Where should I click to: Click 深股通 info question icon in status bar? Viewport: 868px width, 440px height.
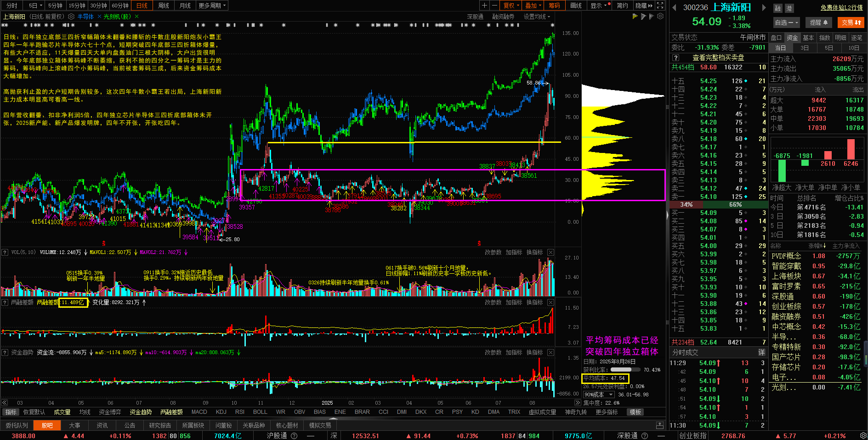(x=645, y=436)
